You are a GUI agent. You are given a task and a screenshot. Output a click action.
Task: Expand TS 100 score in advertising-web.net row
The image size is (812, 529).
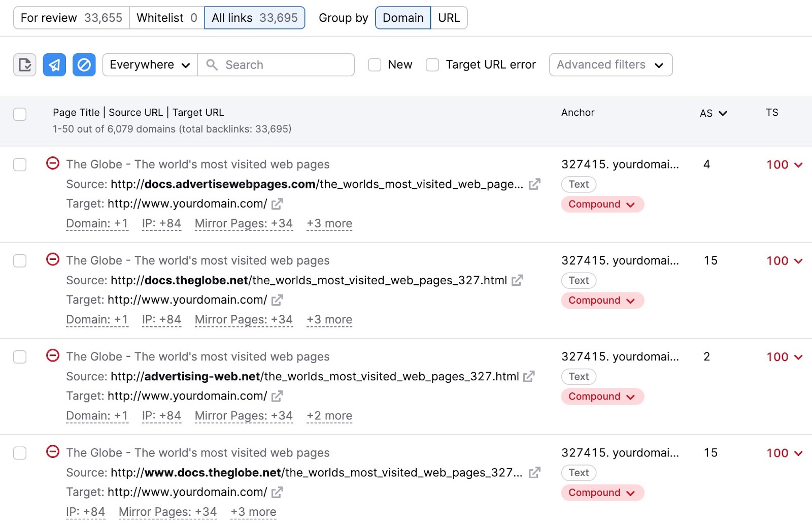[785, 357]
